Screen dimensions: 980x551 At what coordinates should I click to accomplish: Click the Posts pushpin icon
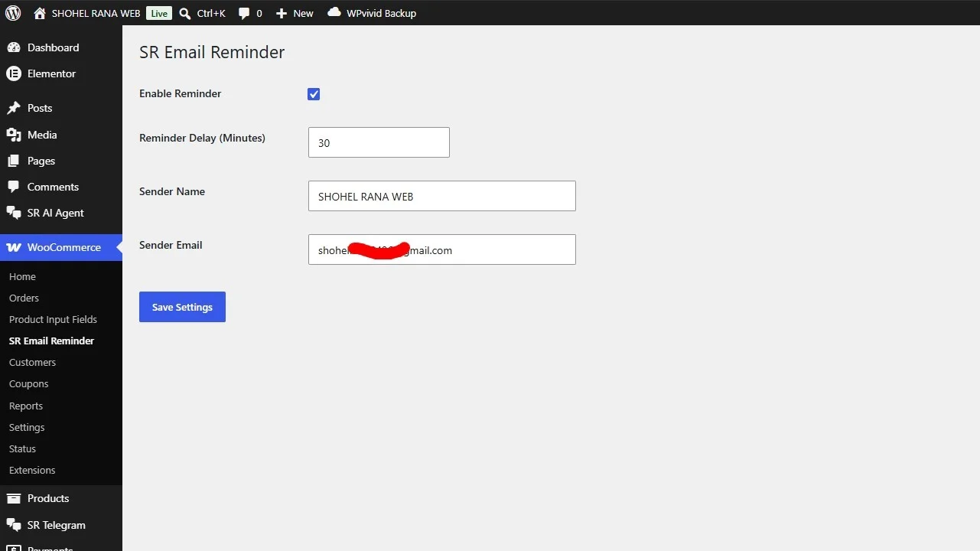[x=13, y=108]
